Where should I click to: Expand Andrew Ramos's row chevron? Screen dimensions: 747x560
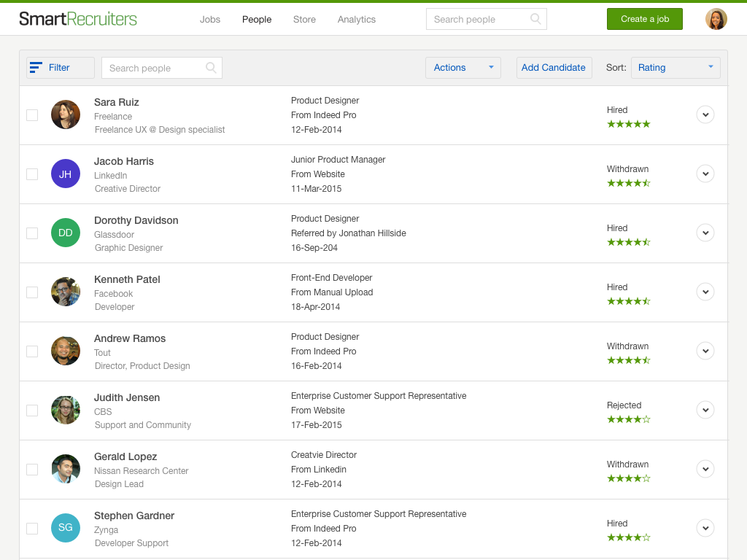(x=705, y=351)
